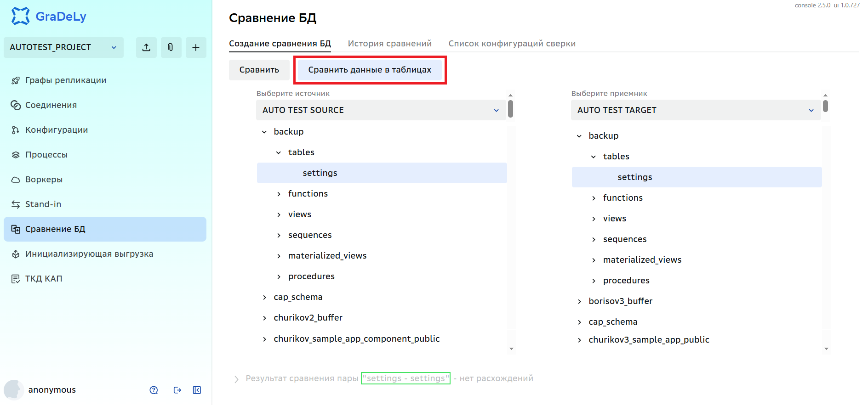Click Сравнить данные в таблицах button
The image size is (868, 406).
[x=370, y=70]
